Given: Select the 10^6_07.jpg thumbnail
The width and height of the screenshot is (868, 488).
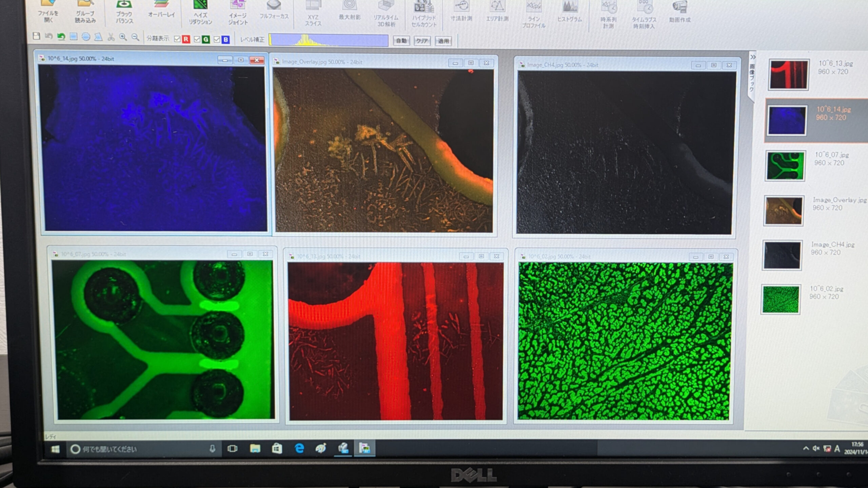Looking at the screenshot, I should [x=785, y=166].
